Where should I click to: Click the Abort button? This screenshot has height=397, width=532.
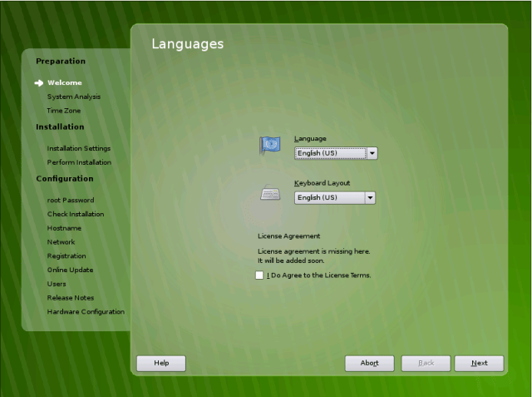pos(369,364)
